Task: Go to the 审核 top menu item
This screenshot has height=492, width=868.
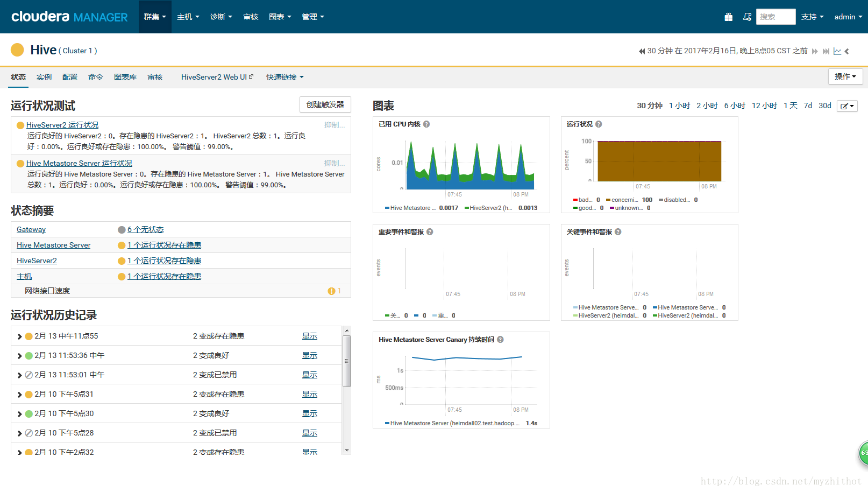Action: pos(251,17)
